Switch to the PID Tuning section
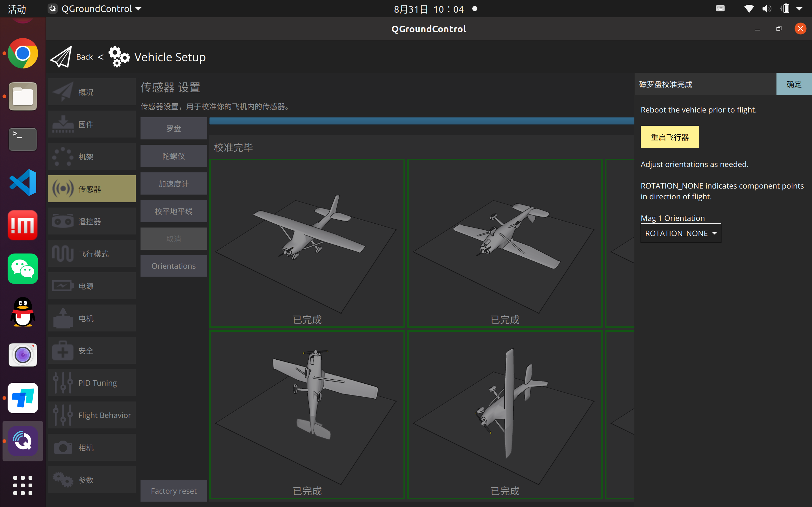Image resolution: width=812 pixels, height=507 pixels. 92,383
